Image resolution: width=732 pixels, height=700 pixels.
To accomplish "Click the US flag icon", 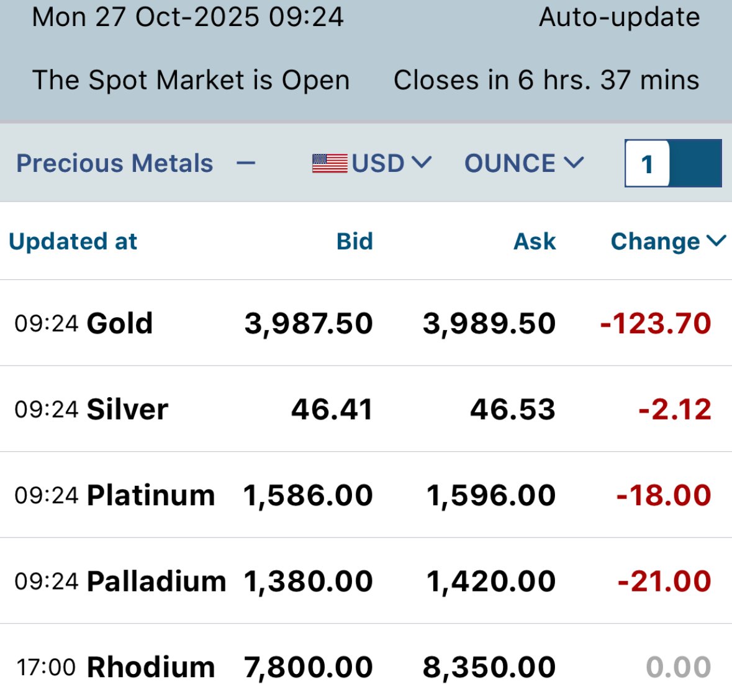I will pos(329,164).
